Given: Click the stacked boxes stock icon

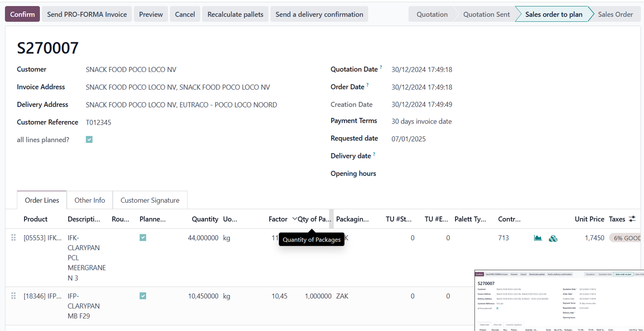Looking at the screenshot, I should 553,238.
